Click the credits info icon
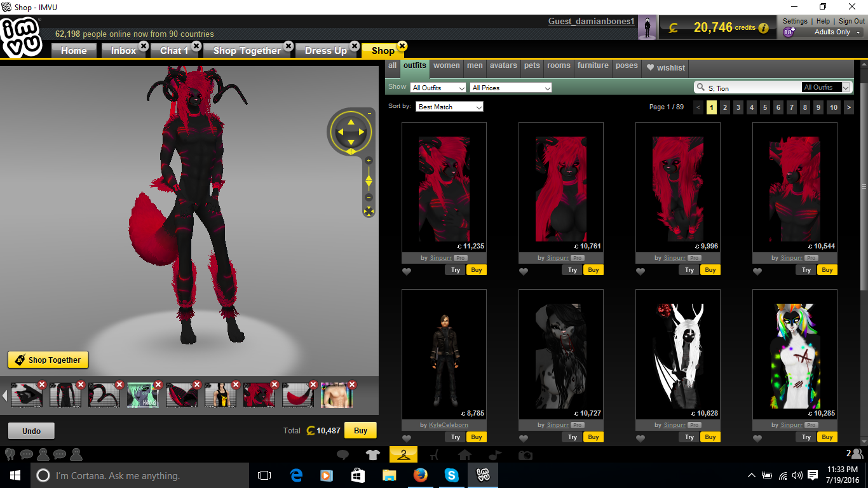The image size is (868, 488). click(763, 28)
